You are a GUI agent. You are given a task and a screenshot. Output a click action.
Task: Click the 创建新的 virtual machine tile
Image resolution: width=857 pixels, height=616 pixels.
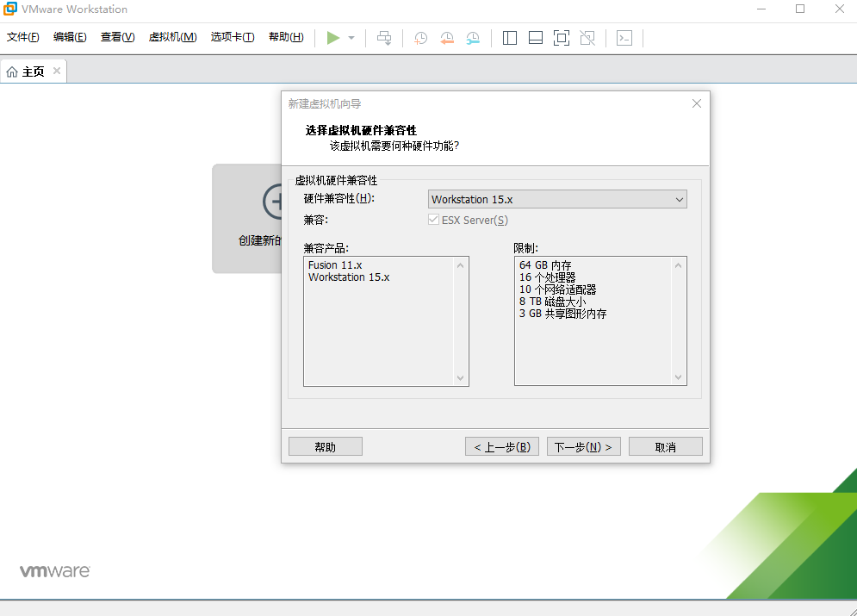[247, 219]
